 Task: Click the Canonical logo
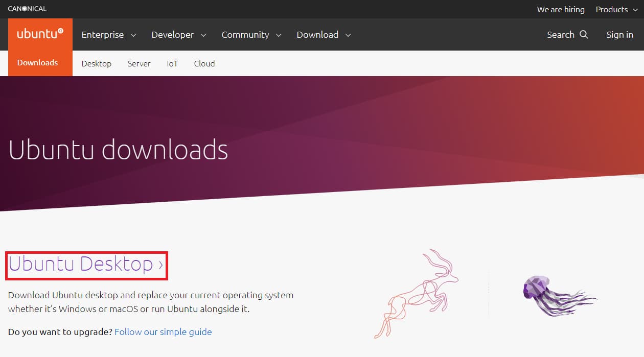tap(27, 8)
